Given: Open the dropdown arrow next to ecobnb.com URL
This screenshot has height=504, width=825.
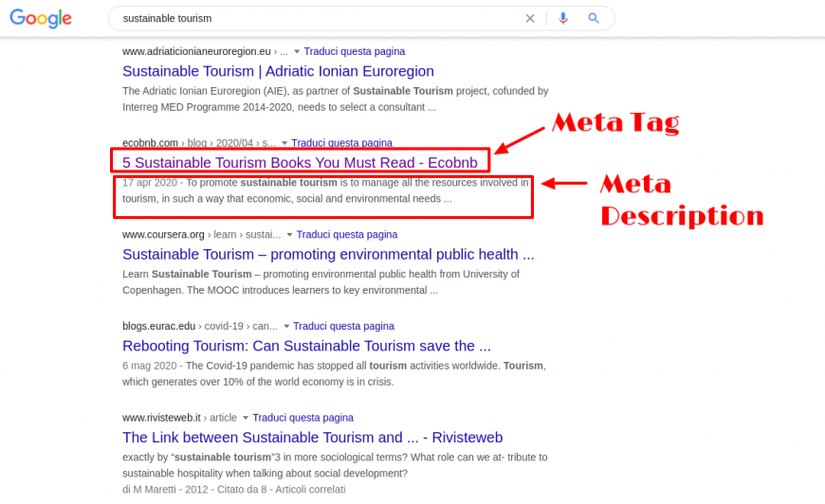Looking at the screenshot, I should pyautogui.click(x=284, y=143).
